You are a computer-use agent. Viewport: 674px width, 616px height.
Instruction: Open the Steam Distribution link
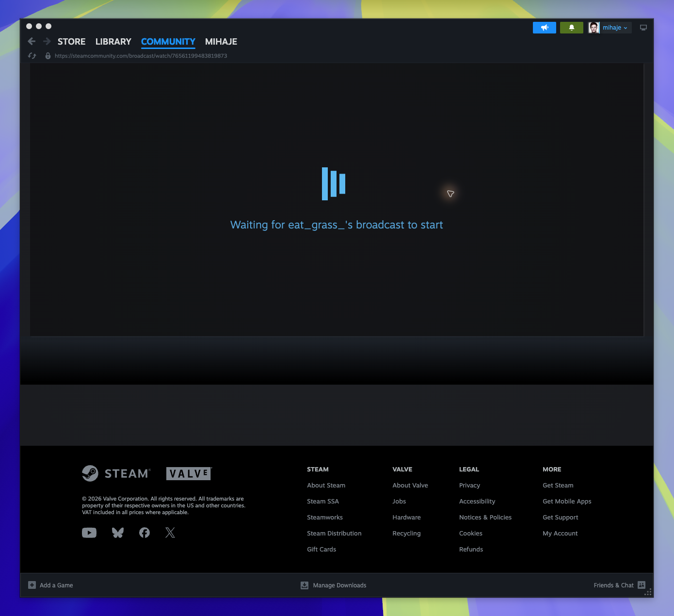[334, 534]
